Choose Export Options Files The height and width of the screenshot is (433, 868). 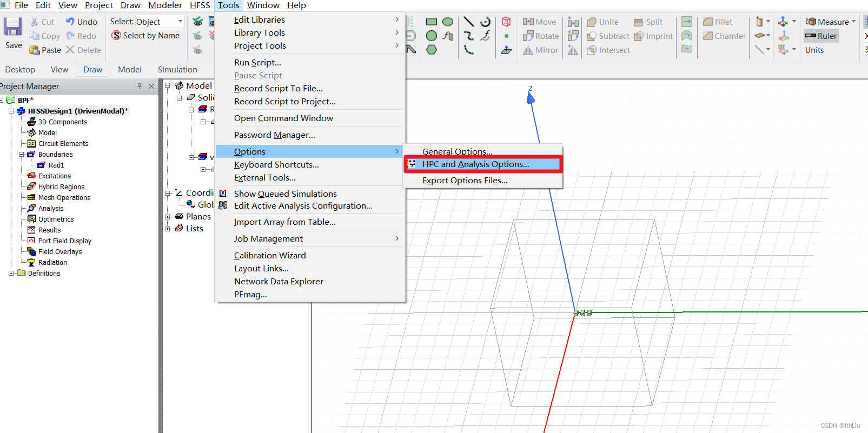click(x=465, y=181)
